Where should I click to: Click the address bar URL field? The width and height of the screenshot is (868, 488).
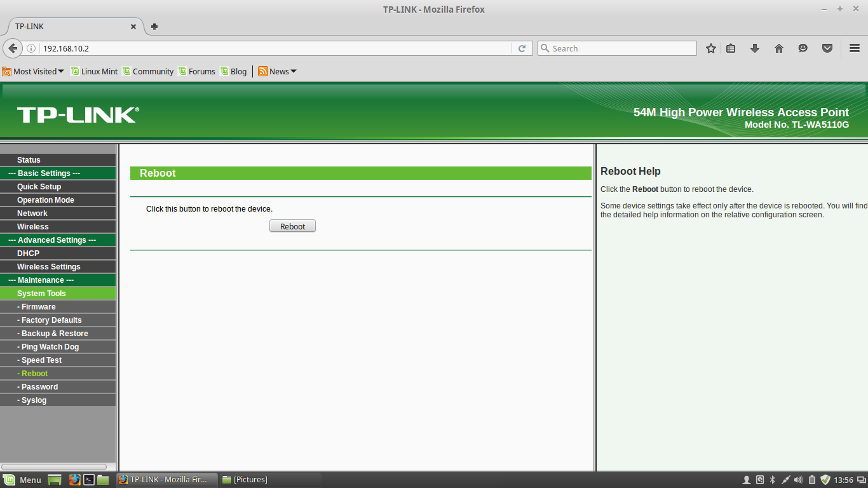275,48
